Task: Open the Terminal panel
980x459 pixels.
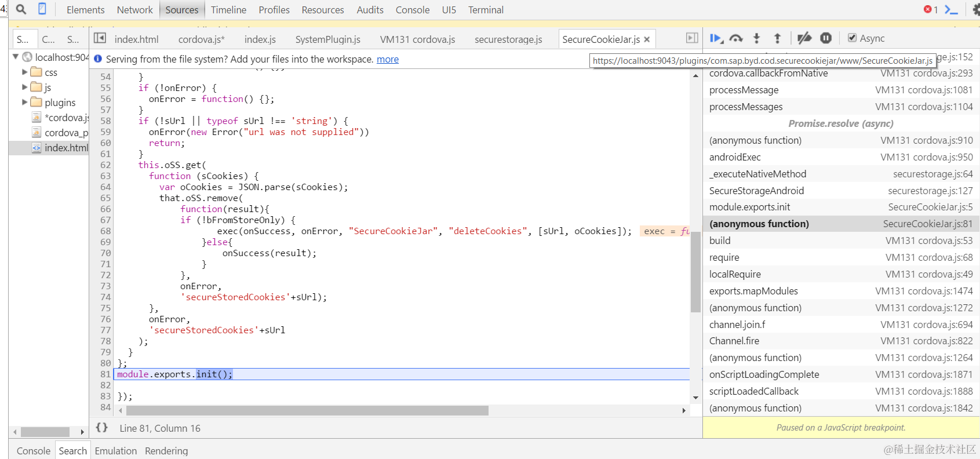Action: 486,10
